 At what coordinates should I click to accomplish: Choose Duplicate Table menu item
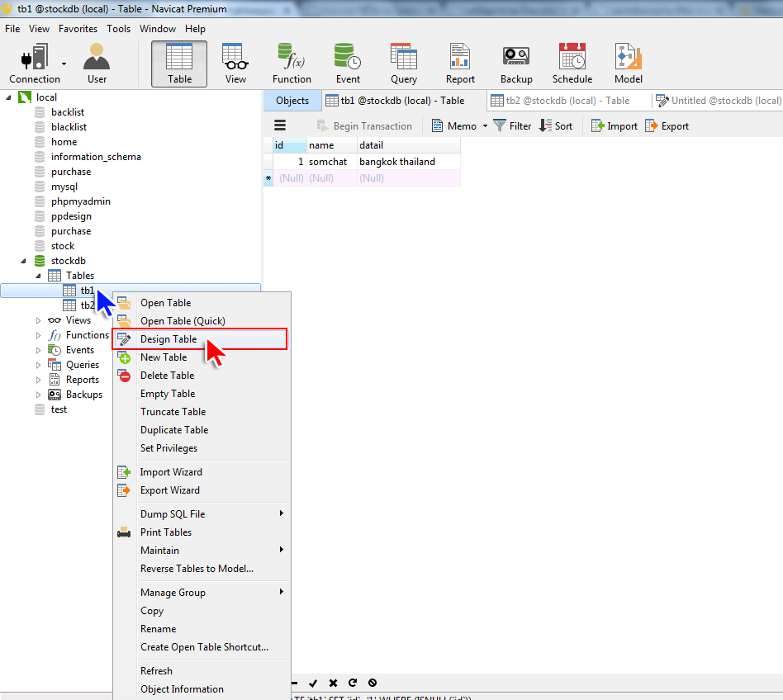(x=202, y=429)
